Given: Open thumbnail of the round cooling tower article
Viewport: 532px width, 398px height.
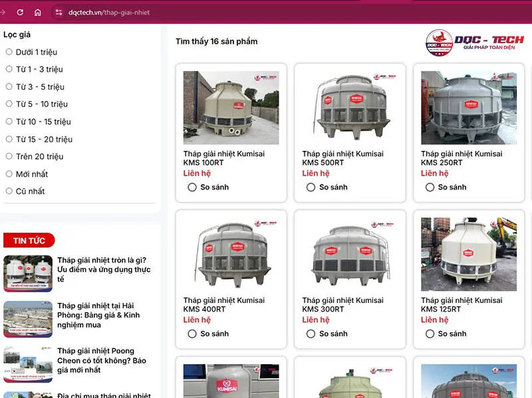Looking at the screenshot, I should pos(28,274).
